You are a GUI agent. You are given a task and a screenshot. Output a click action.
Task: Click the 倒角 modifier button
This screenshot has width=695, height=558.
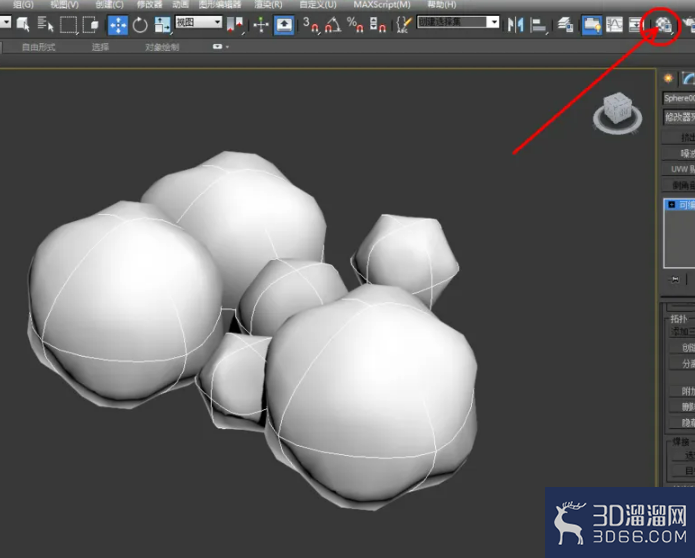(679, 185)
